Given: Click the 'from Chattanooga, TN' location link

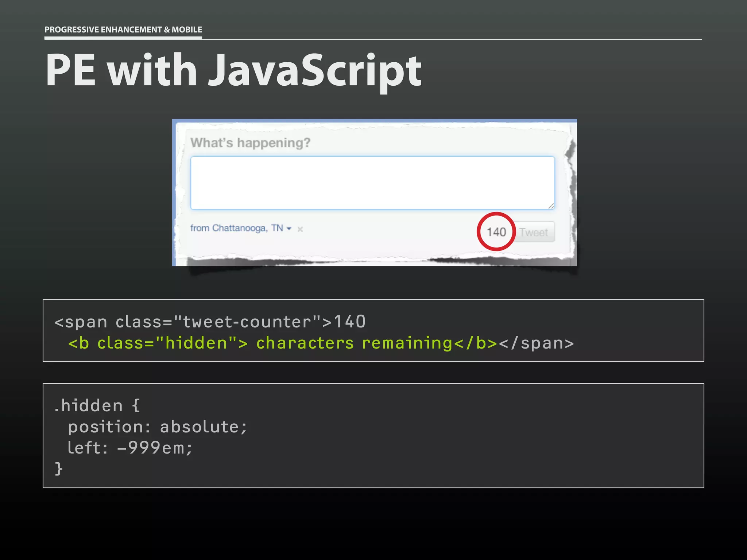Looking at the screenshot, I should click(237, 228).
